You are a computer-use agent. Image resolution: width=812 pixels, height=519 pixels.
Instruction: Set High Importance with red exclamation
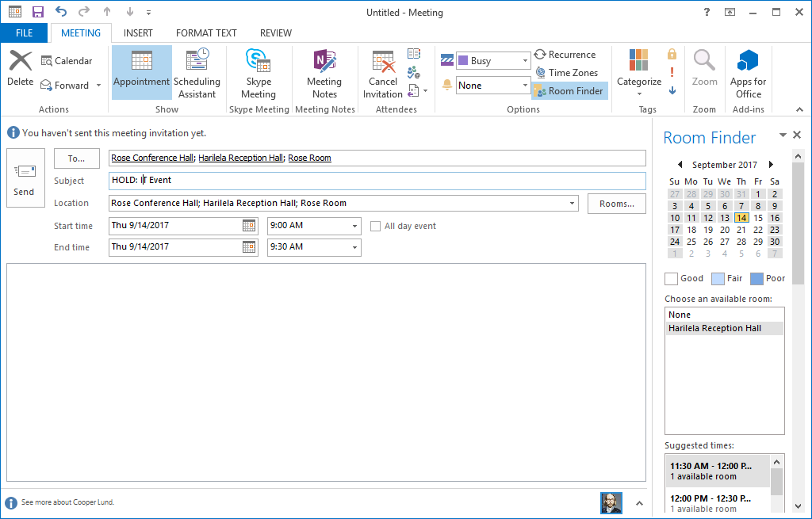(672, 72)
